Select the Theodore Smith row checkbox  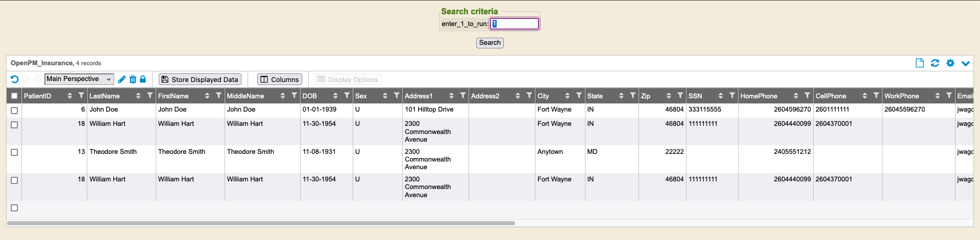[14, 152]
